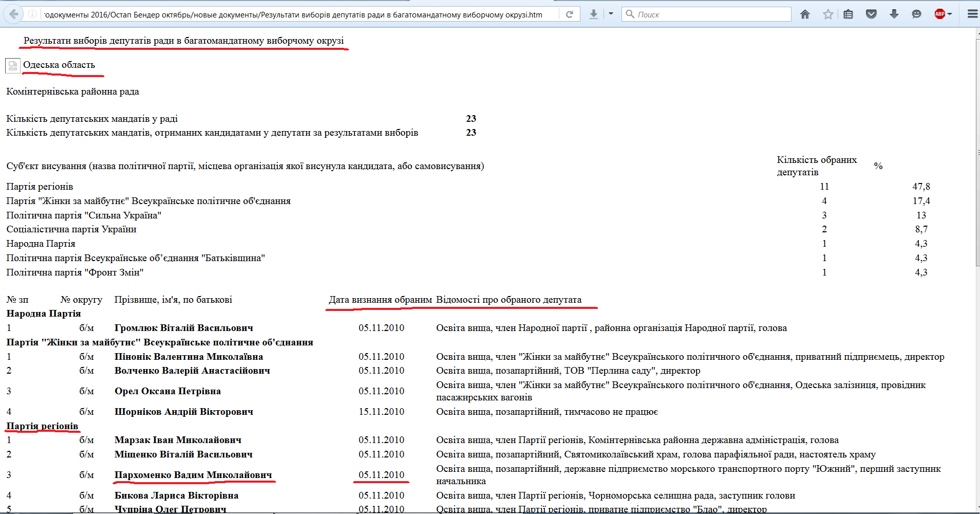
Task: Click the broken image icon beside Одеська область
Action: 12,66
